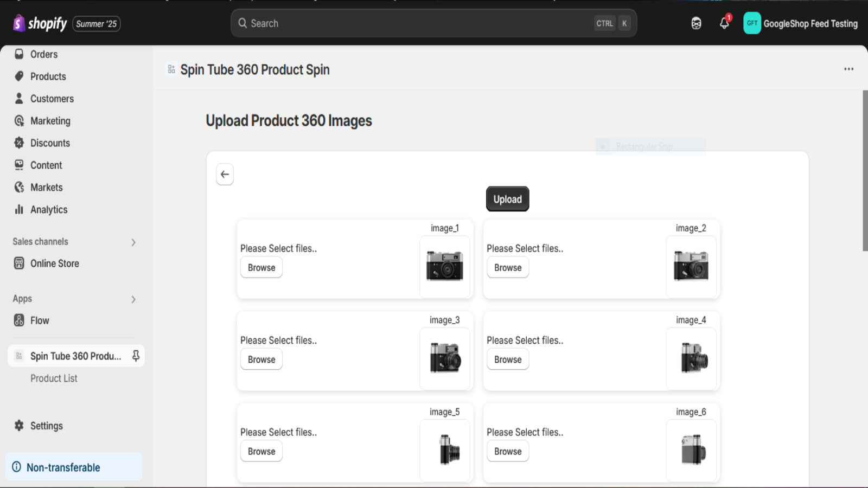Click the Products tag icon
868x488 pixels.
pyautogui.click(x=19, y=76)
